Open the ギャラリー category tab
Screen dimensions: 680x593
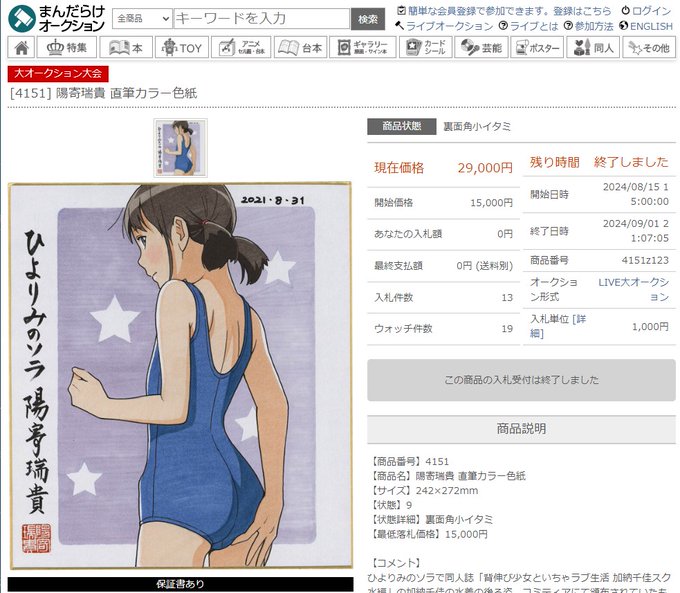(x=363, y=47)
